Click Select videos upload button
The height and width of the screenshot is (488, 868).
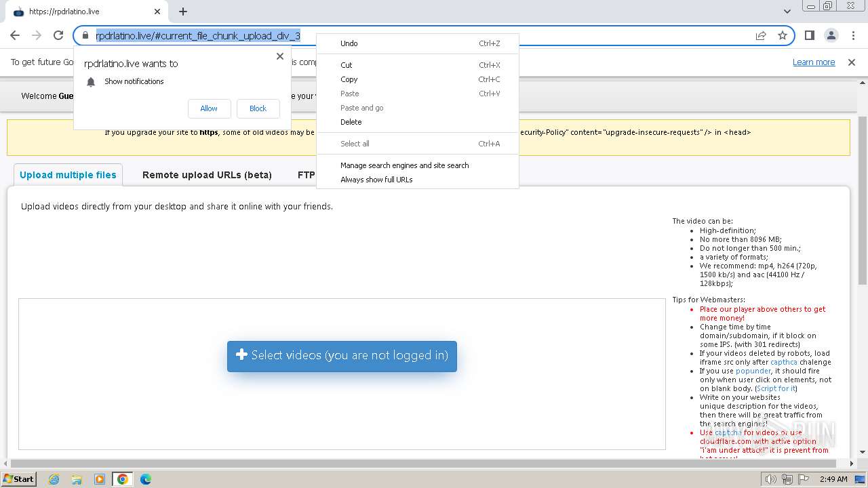pos(342,356)
